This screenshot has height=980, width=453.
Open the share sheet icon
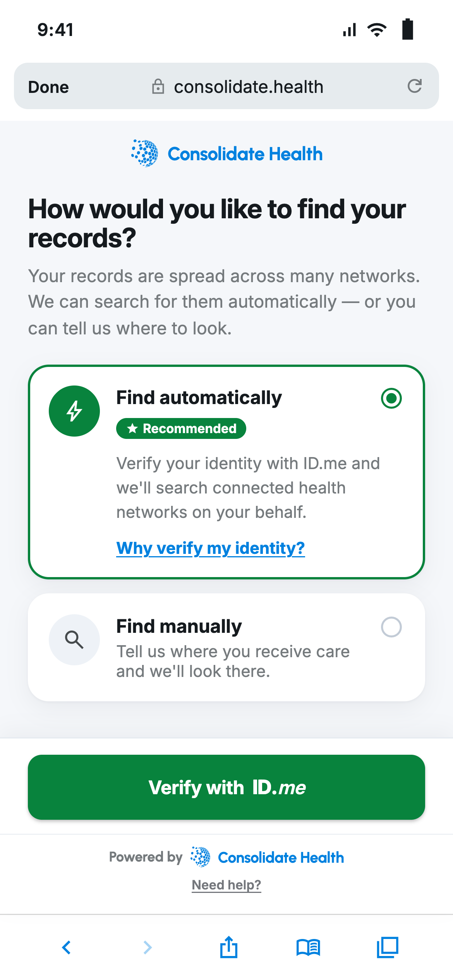[x=229, y=947]
